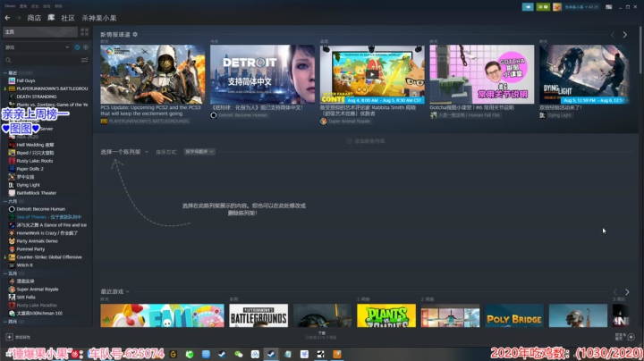Open the account name dropdown
Image resolution: width=644 pixels, height=361 pixels.
pyautogui.click(x=581, y=7)
